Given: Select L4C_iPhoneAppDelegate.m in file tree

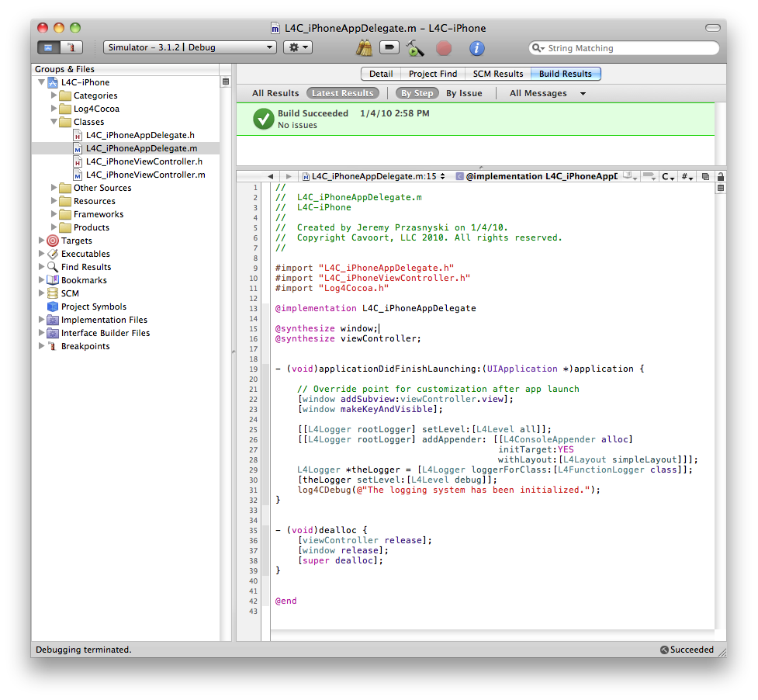Looking at the screenshot, I should [x=142, y=148].
